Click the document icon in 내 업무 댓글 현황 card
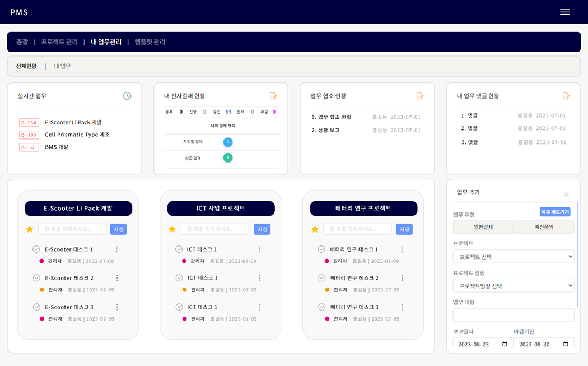Screen dimensions: 588x366 coord(566,96)
